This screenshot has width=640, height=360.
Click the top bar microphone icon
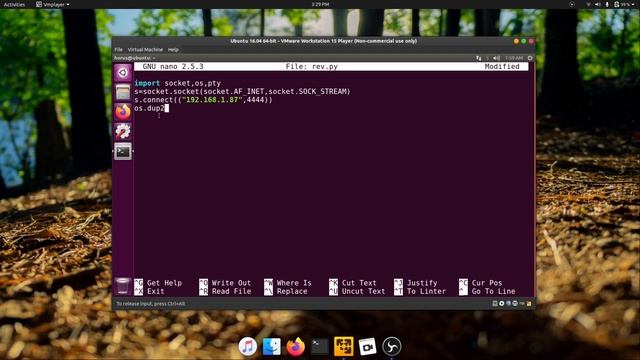[607, 4]
